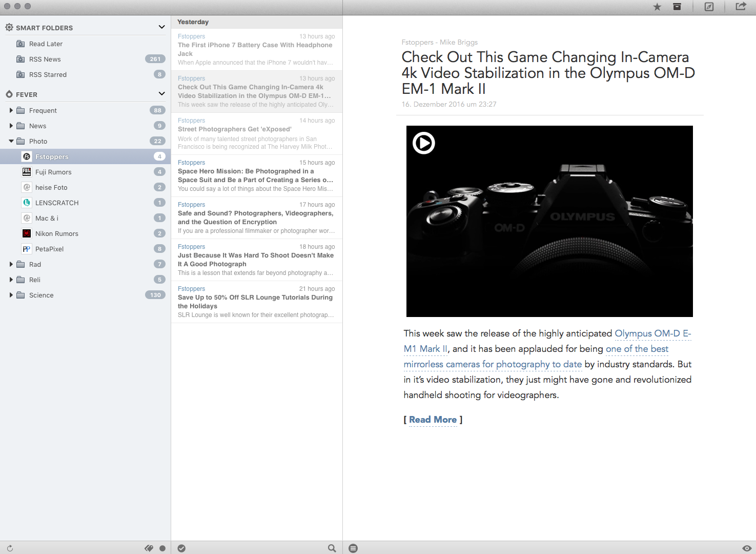Toggle unread-only filter dot in sidebar footer
The width and height of the screenshot is (756, 554).
162,548
